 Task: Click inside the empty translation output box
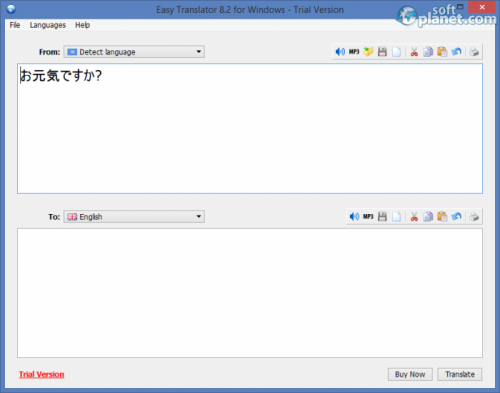(x=250, y=293)
